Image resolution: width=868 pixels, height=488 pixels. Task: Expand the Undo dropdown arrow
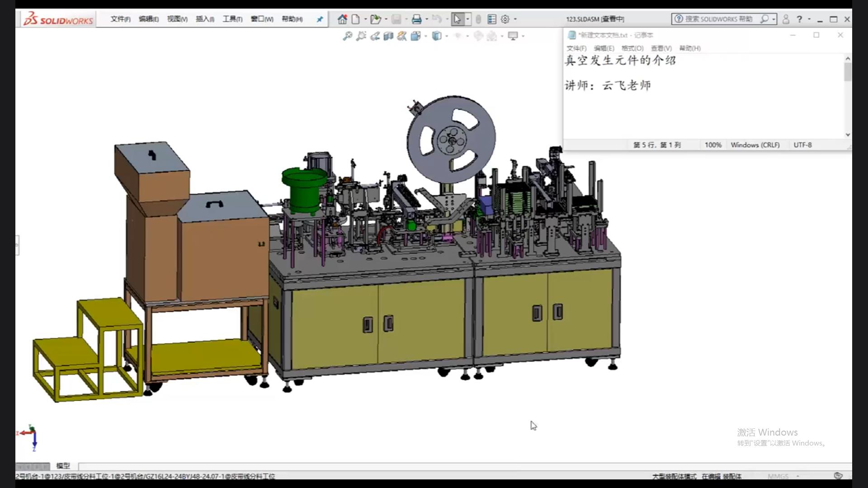(x=447, y=19)
